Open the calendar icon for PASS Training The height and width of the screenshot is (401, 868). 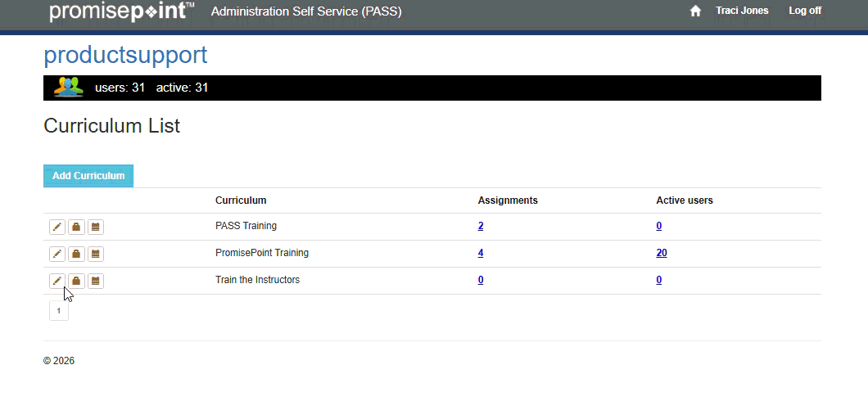96,227
